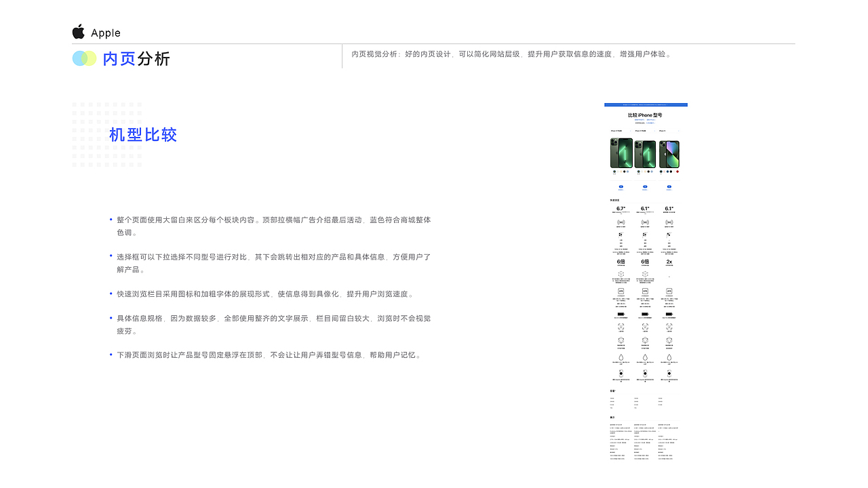Click the battery icon in third phone column

tap(669, 314)
